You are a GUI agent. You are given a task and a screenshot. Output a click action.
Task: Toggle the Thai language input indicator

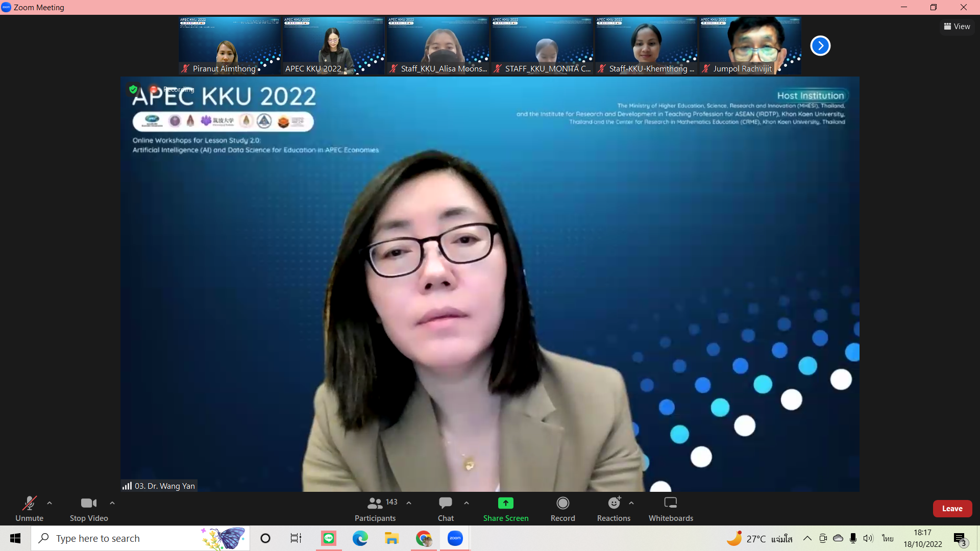coord(888,538)
